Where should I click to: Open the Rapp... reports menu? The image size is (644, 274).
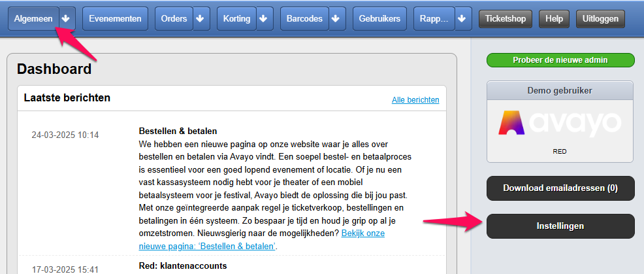(434, 18)
